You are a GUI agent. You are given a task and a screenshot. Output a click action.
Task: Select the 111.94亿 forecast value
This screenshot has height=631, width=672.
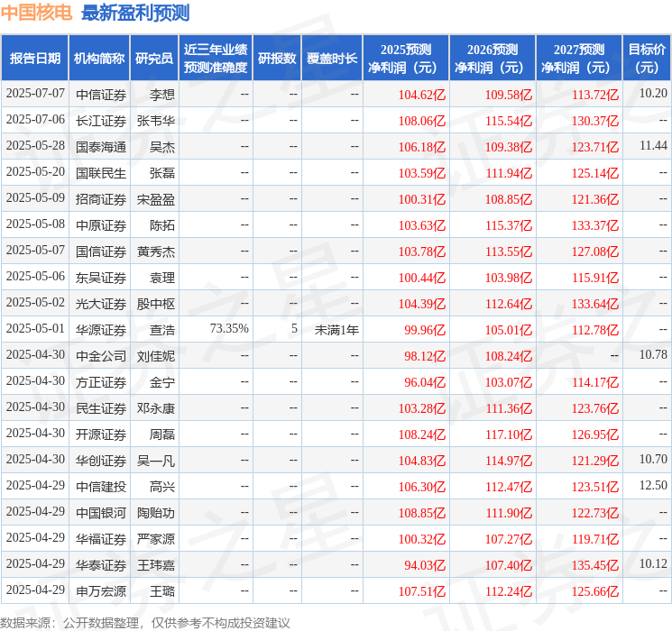click(509, 173)
